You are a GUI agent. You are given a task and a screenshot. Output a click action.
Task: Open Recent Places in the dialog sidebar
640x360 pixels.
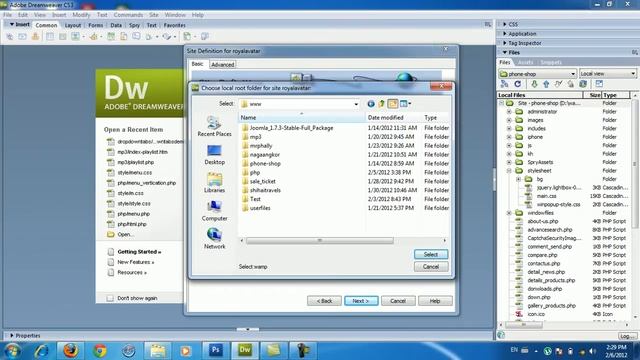(x=214, y=126)
